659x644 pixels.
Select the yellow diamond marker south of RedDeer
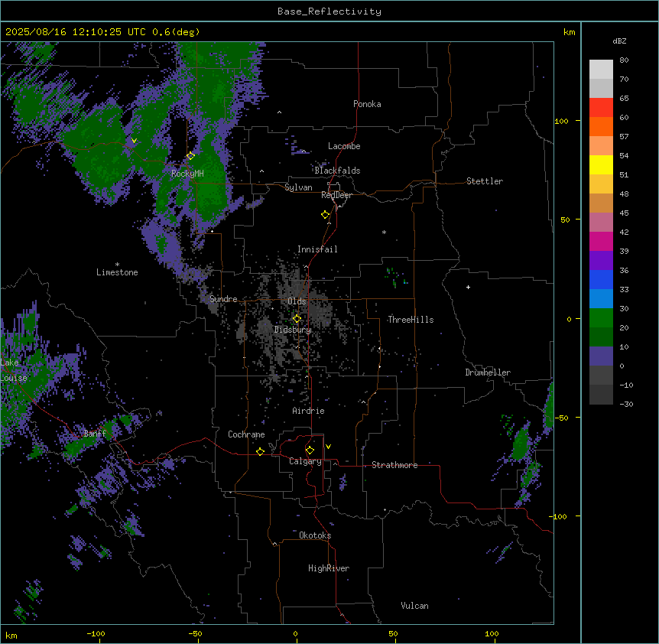[x=325, y=214]
